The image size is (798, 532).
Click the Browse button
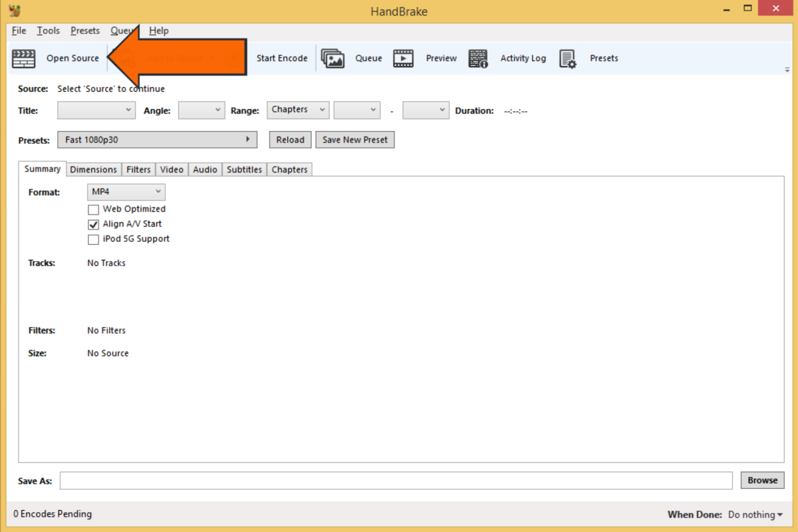pyautogui.click(x=762, y=480)
